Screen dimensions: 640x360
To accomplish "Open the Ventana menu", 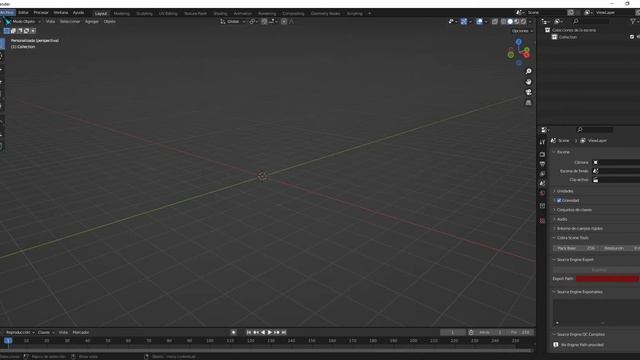I will [61, 13].
